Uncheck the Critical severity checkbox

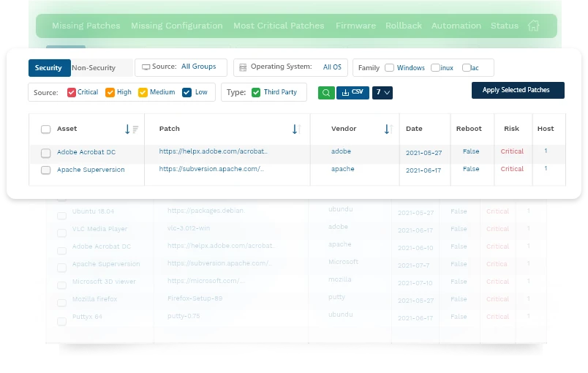[72, 93]
